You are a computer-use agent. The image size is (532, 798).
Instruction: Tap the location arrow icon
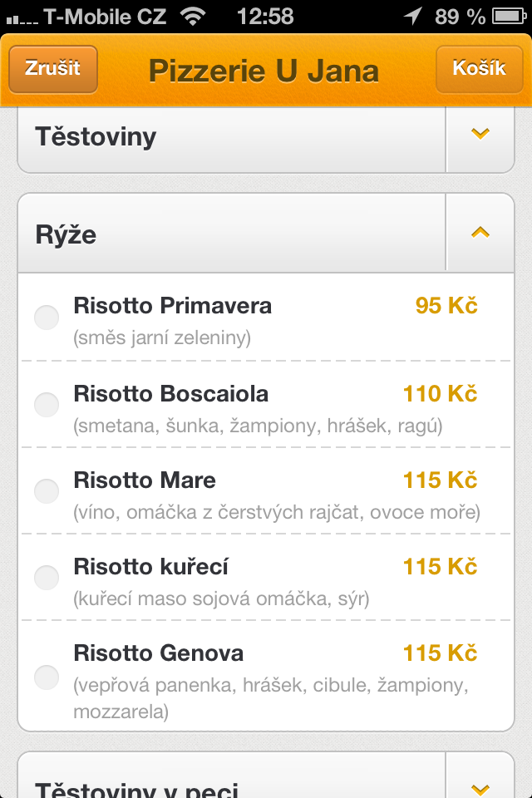(x=412, y=16)
